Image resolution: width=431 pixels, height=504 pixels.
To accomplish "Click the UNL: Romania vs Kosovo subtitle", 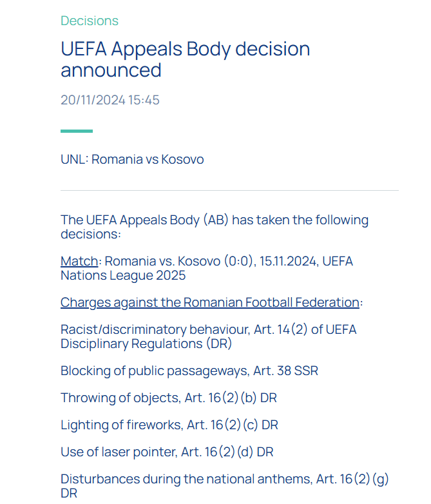I will (x=132, y=159).
